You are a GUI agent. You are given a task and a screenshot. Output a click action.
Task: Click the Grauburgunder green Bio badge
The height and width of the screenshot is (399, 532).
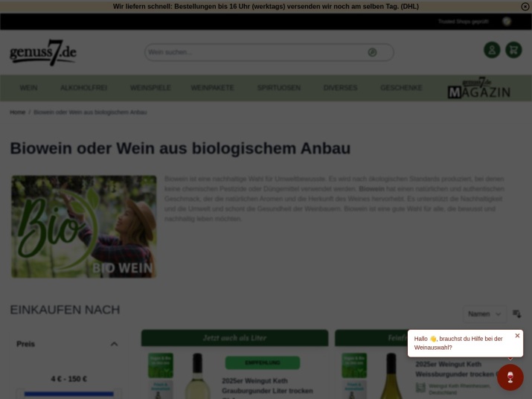(x=161, y=366)
